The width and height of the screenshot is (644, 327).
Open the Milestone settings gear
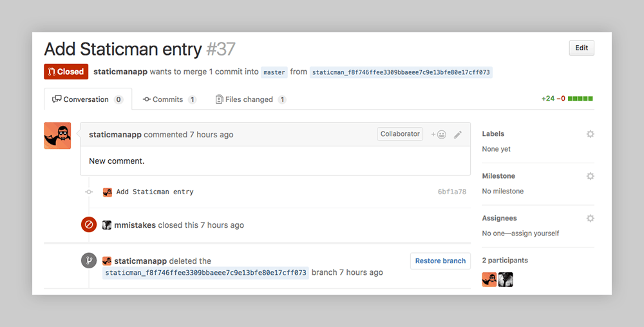coord(590,176)
